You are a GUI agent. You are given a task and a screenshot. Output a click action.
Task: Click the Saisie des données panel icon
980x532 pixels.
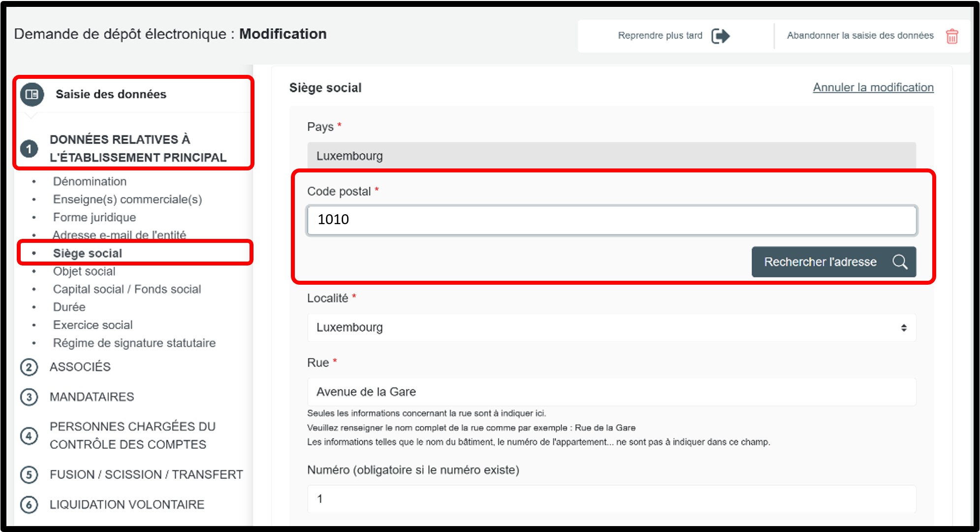(32, 94)
